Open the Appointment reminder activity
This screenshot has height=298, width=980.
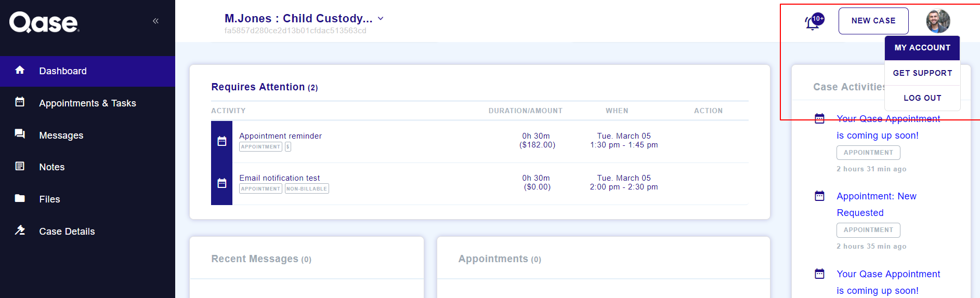[x=280, y=136]
